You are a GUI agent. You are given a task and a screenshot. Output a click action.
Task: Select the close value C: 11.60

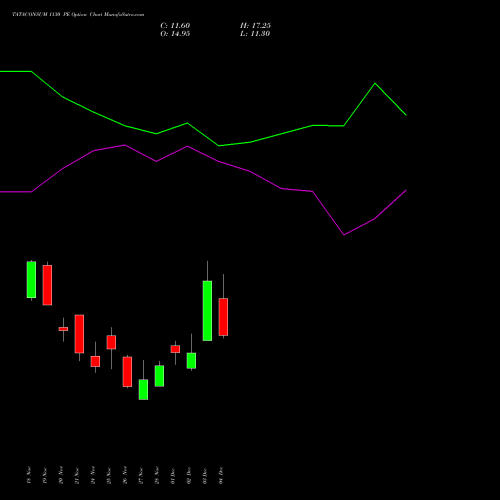point(175,26)
